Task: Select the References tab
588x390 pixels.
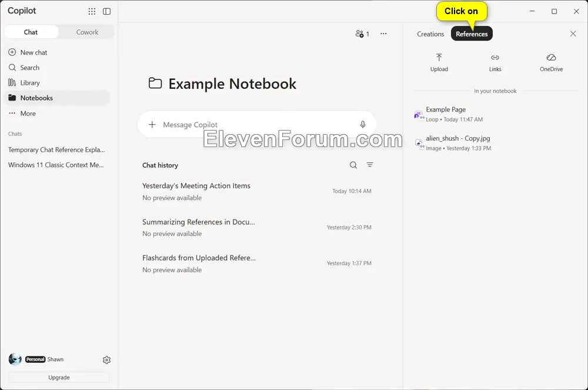Action: pos(472,34)
